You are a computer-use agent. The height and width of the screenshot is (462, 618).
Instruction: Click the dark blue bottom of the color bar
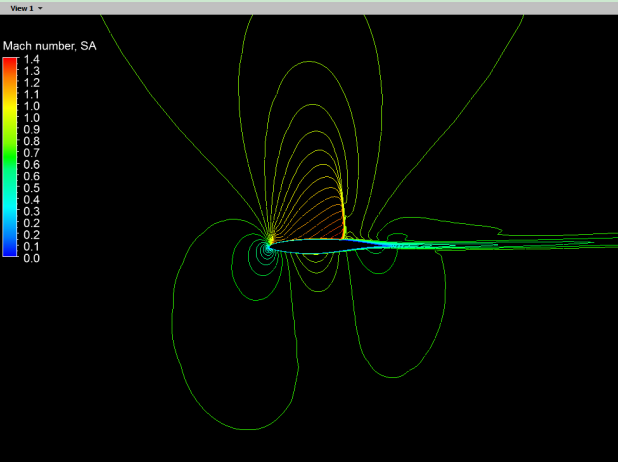pyautogui.click(x=10, y=252)
